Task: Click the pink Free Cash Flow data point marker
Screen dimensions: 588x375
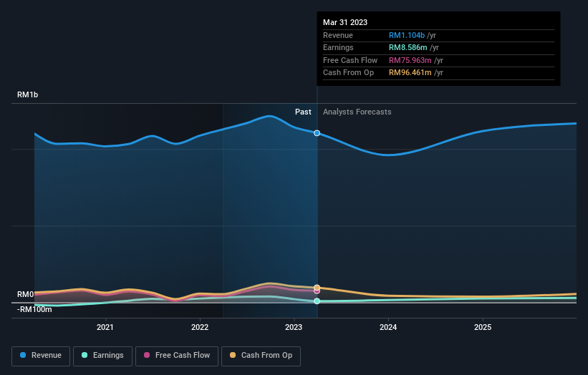Action: [x=317, y=291]
